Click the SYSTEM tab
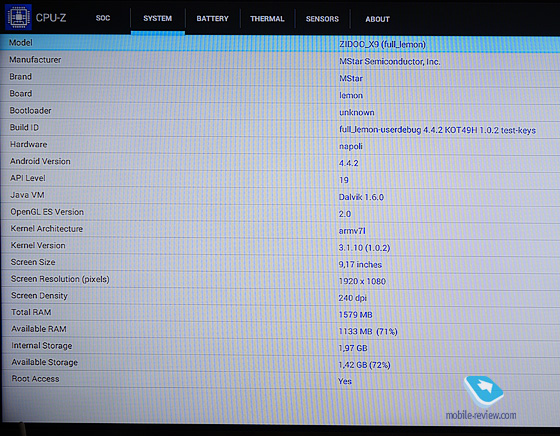 [158, 19]
